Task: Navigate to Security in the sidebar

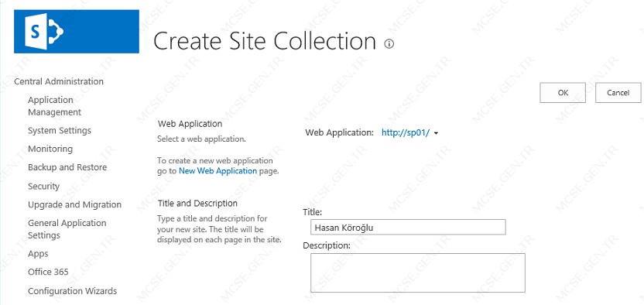Action: coord(43,187)
